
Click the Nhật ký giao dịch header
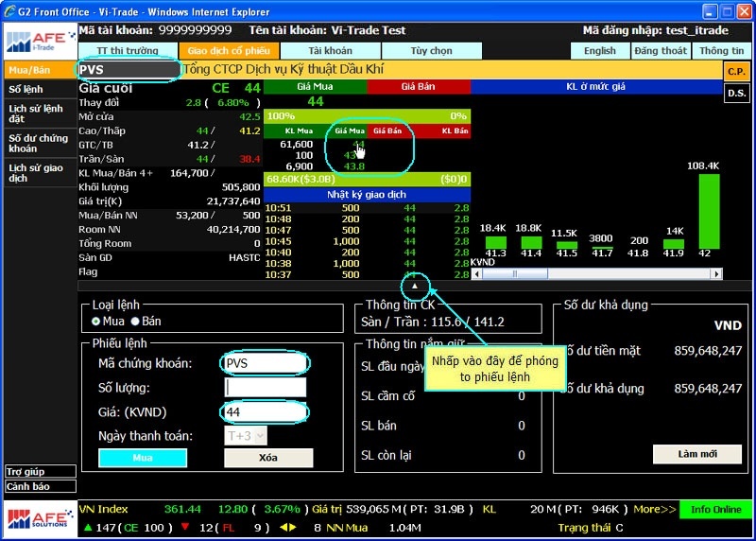click(x=367, y=195)
